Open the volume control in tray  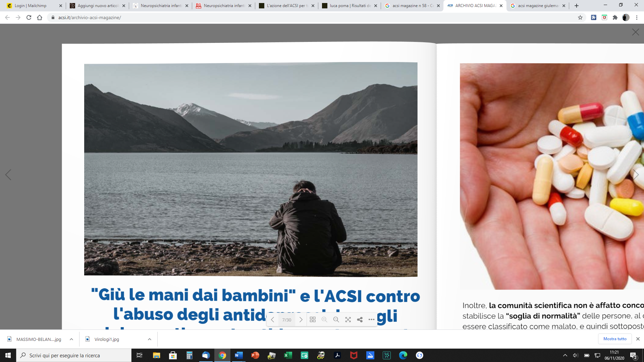[576, 355]
